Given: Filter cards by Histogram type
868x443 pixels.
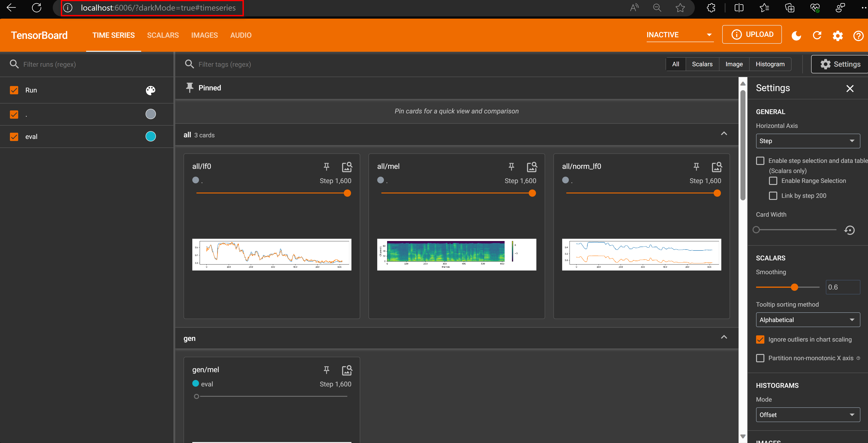Looking at the screenshot, I should [770, 64].
